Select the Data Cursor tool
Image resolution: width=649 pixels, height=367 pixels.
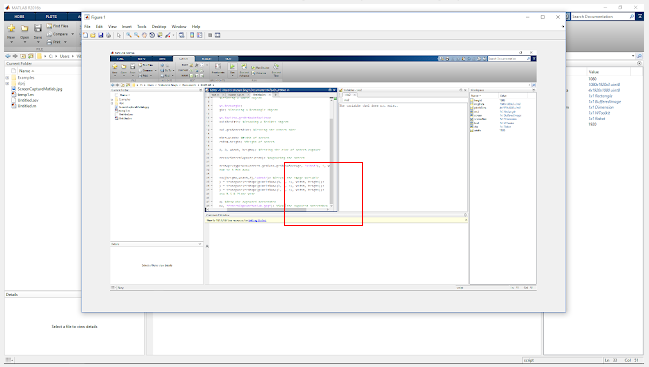(160, 35)
